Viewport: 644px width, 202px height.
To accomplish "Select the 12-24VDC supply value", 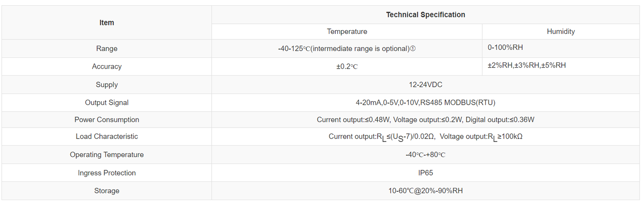I will click(425, 85).
